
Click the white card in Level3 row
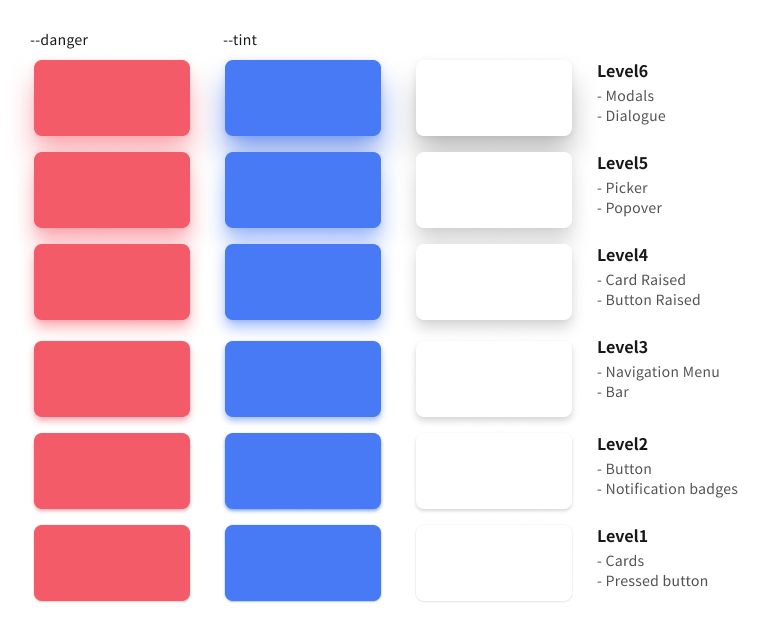(494, 379)
